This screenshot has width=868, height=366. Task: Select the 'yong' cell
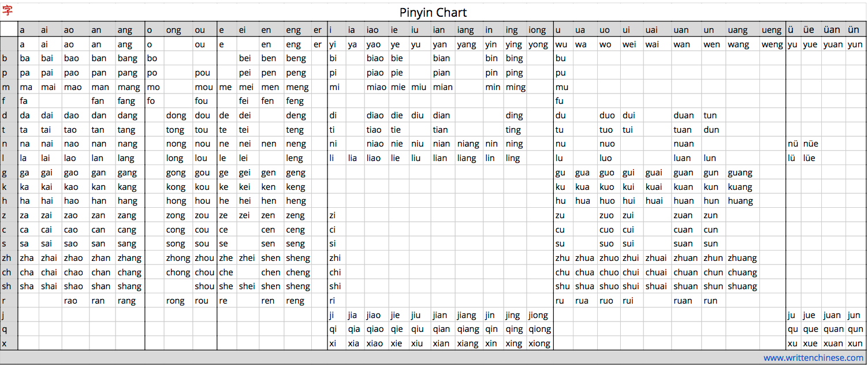(538, 44)
